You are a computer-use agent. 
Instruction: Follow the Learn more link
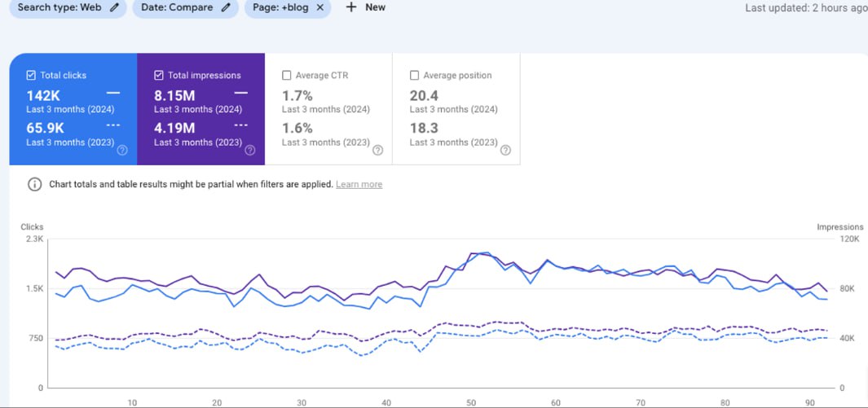point(359,184)
